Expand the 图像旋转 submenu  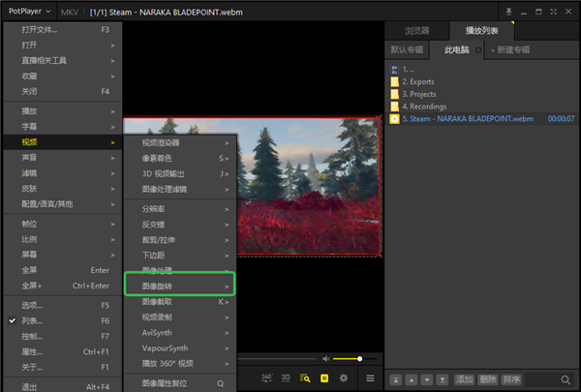click(180, 286)
